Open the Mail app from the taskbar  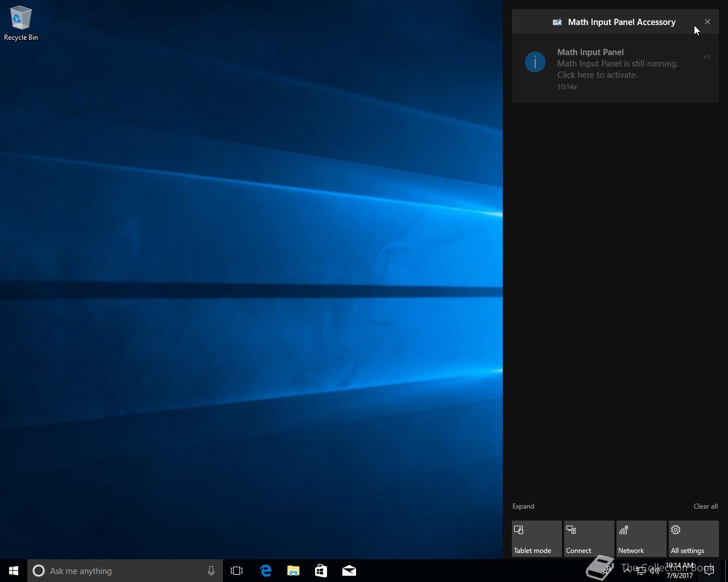349,571
